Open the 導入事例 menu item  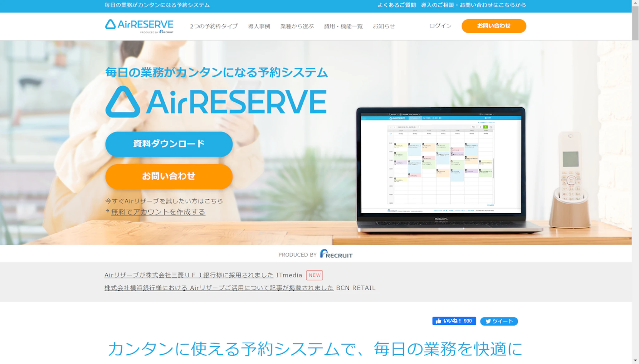259,26
